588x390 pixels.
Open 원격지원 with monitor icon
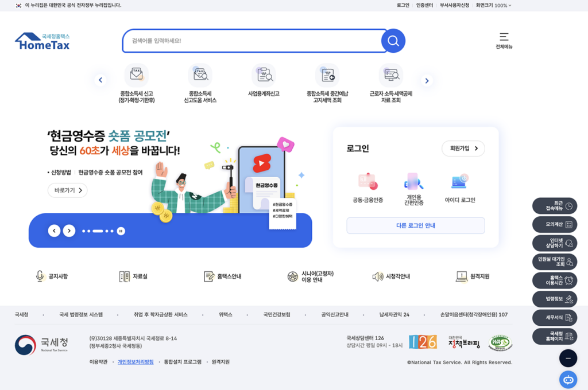tap(473, 276)
